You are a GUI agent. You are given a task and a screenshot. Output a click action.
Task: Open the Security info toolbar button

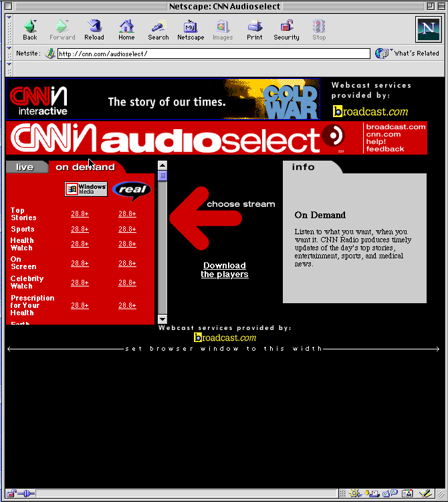pyautogui.click(x=286, y=30)
